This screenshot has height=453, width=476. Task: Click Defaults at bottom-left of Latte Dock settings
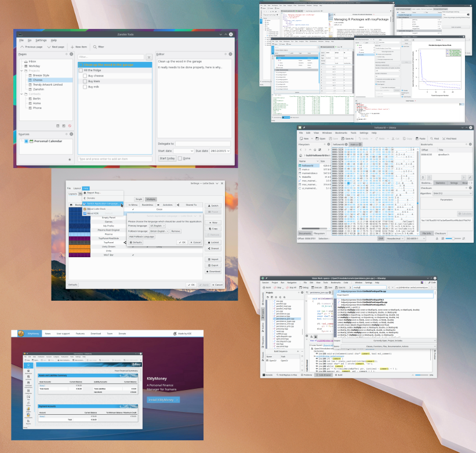coord(73,284)
